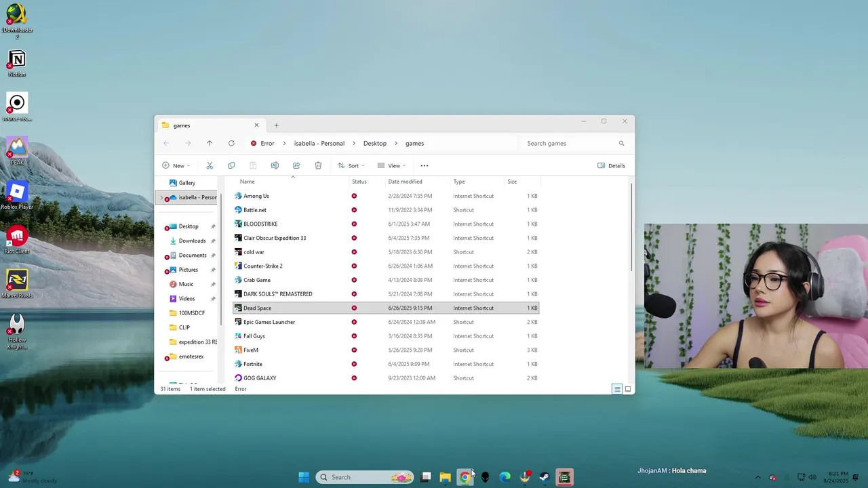Sort by Date modified column header
This screenshot has width=868, height=488.
click(x=405, y=182)
